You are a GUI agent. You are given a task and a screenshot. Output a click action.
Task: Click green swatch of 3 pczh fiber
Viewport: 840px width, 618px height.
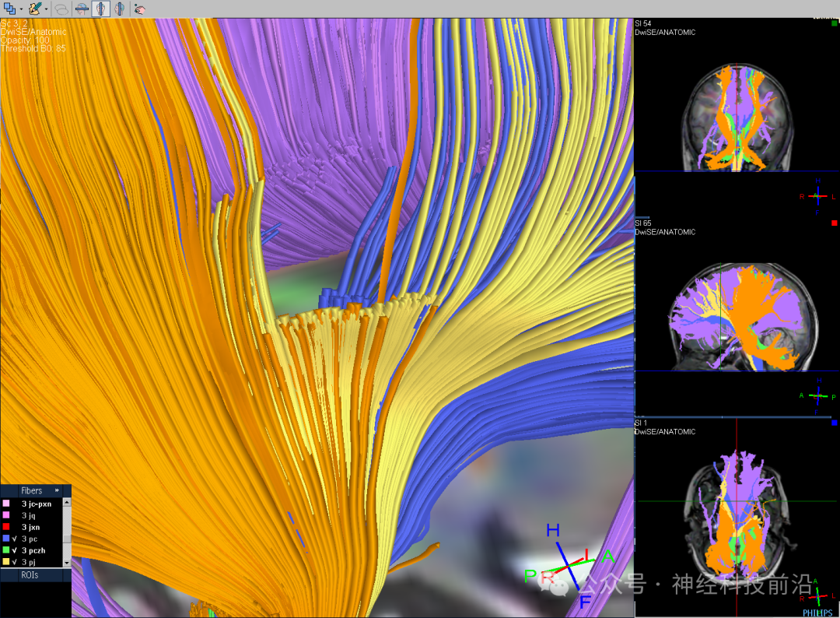tap(6, 550)
